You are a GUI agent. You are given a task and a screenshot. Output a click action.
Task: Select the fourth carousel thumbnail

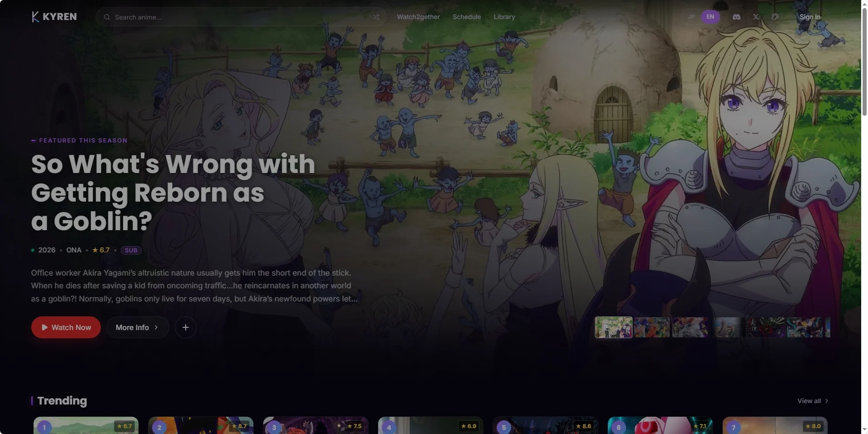click(728, 327)
